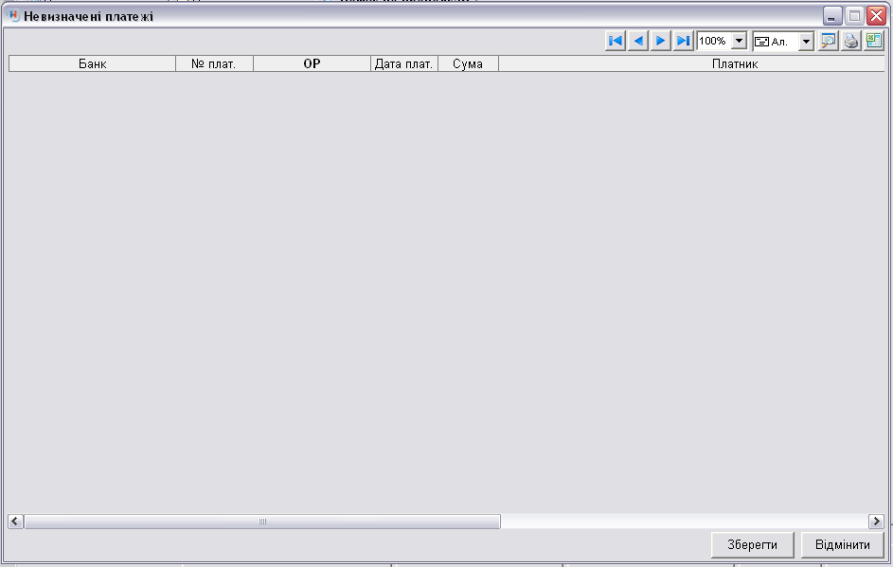
Task: Export the table with the Excel icon
Action: point(872,41)
